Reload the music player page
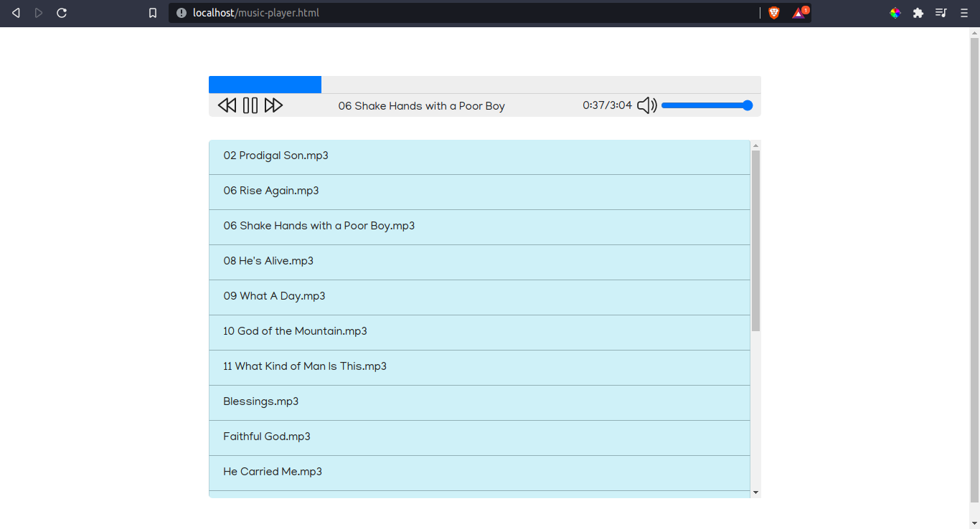This screenshot has height=529, width=980. pyautogui.click(x=62, y=13)
